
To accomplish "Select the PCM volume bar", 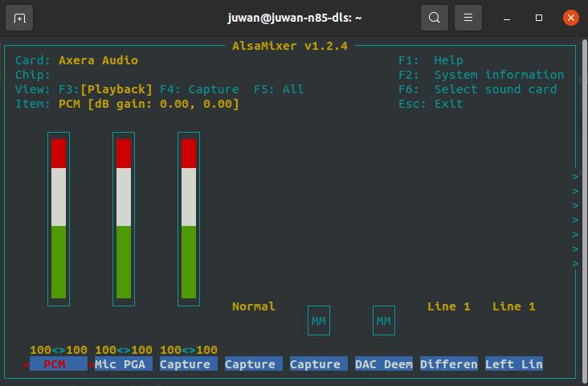I will [x=59, y=219].
